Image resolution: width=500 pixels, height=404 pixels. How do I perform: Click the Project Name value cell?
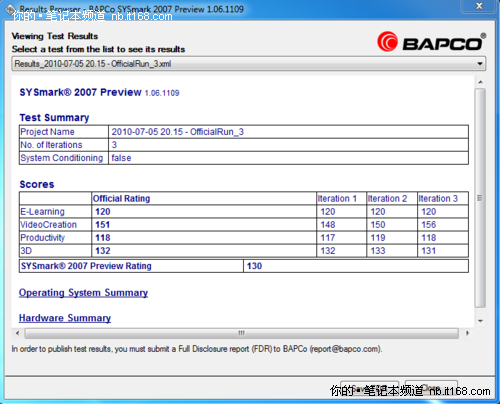[288, 132]
